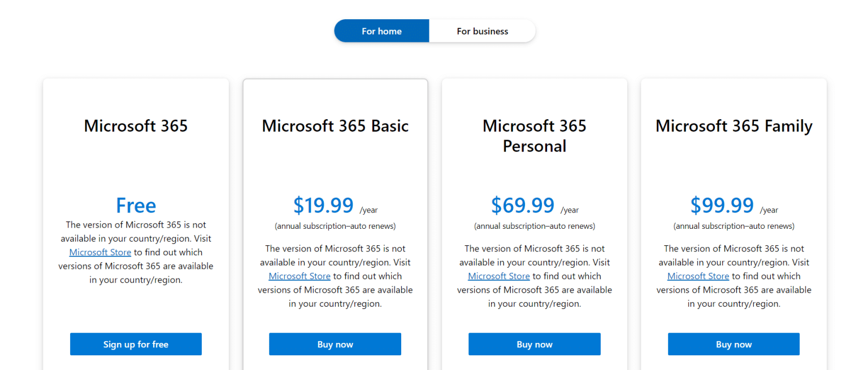Select the For home tab
Image resolution: width=868 pixels, height=370 pixels.
pyautogui.click(x=381, y=31)
